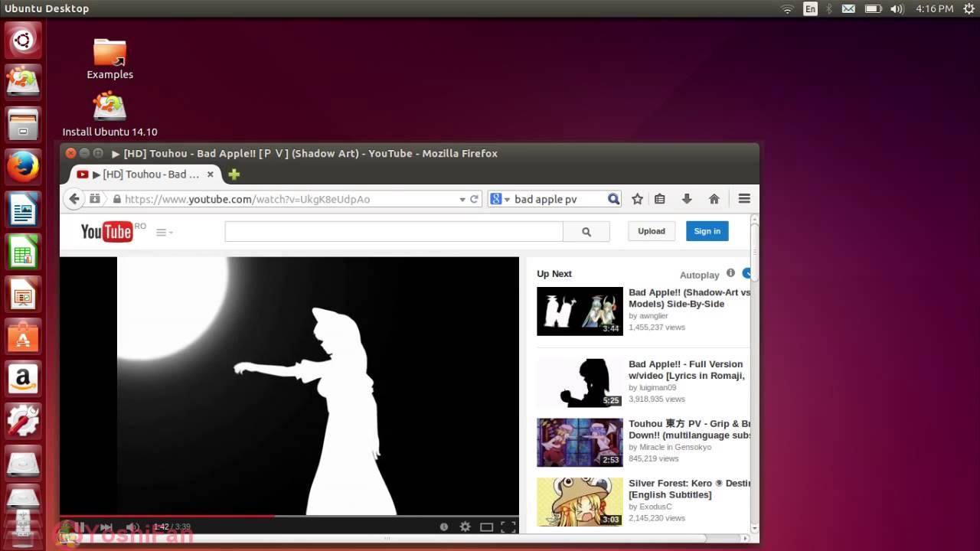
Task: Launch LibreOffice Impress from dock
Action: [23, 294]
